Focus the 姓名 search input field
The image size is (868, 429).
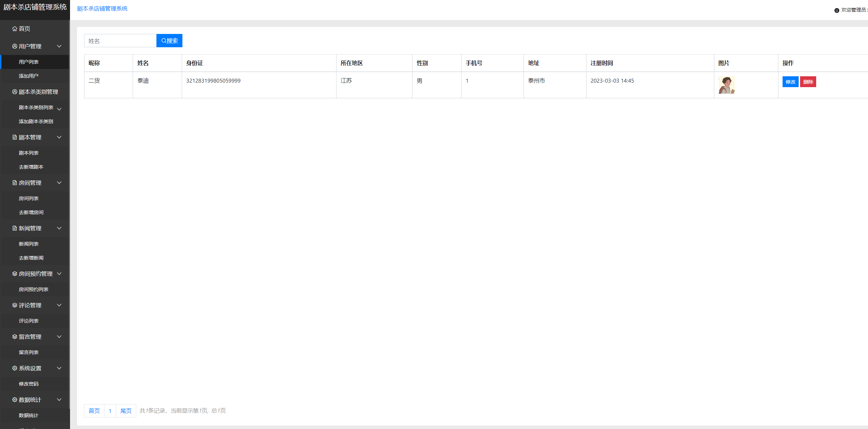120,41
